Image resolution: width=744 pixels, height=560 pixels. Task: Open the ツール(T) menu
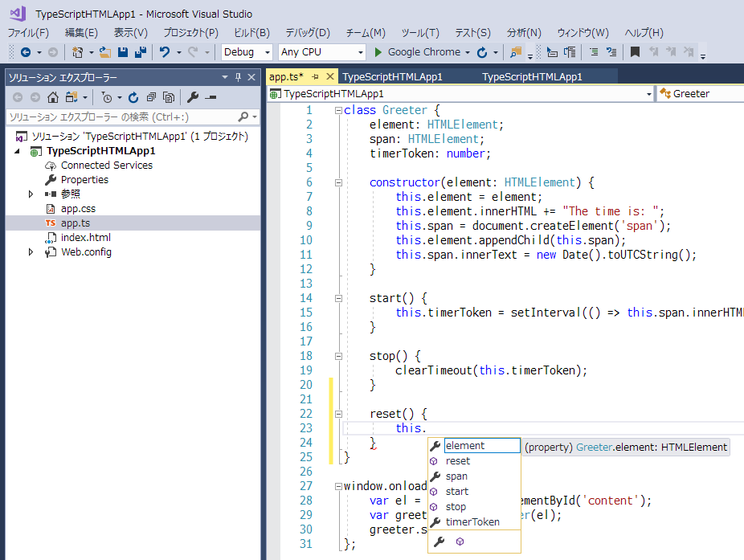[x=420, y=33]
